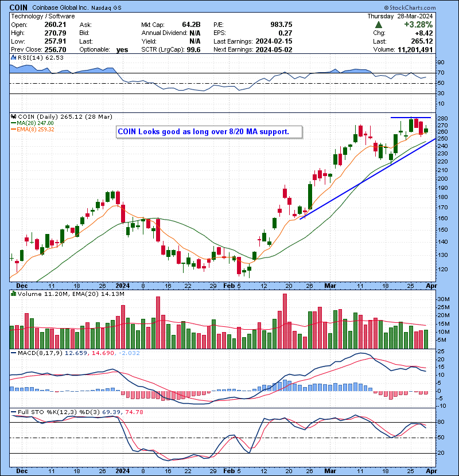Image resolution: width=459 pixels, height=476 pixels.
Task: Click the COIN ticker symbol title
Action: click(18, 7)
